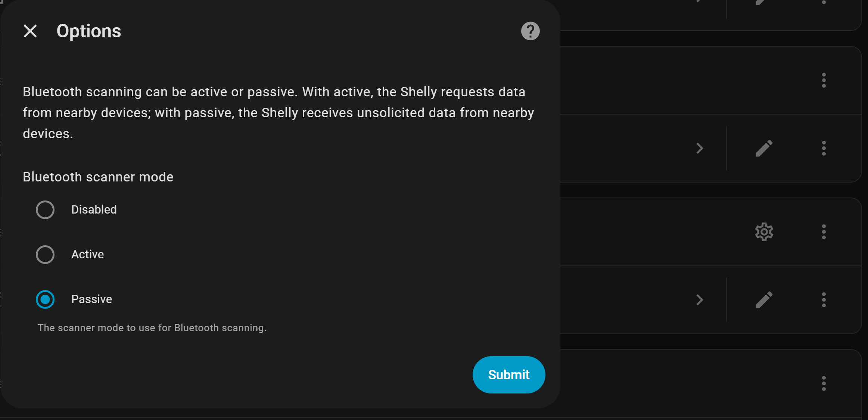Image resolution: width=868 pixels, height=420 pixels.
Task: Expand the upper chevron arrow
Action: click(700, 148)
